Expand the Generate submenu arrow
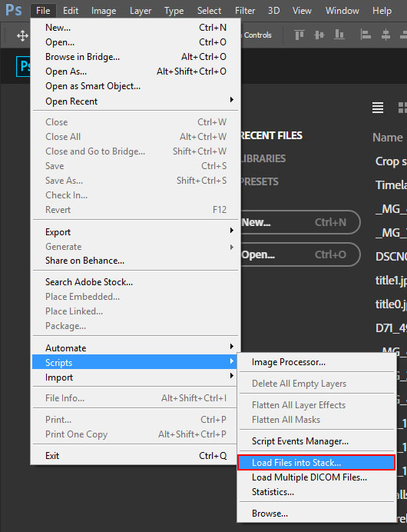 pyautogui.click(x=232, y=247)
